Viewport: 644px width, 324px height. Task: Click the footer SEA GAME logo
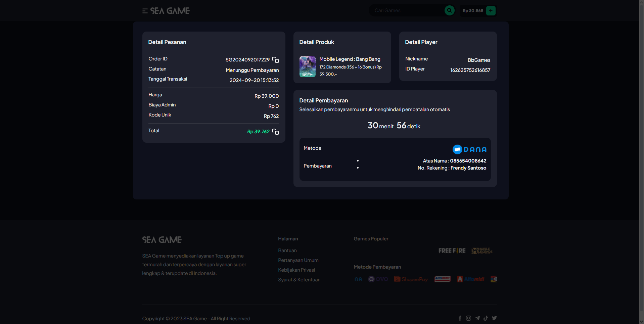click(x=162, y=240)
